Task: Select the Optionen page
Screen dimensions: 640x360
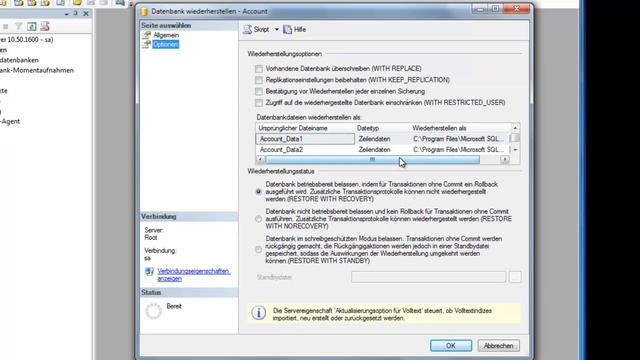Action: tap(165, 44)
